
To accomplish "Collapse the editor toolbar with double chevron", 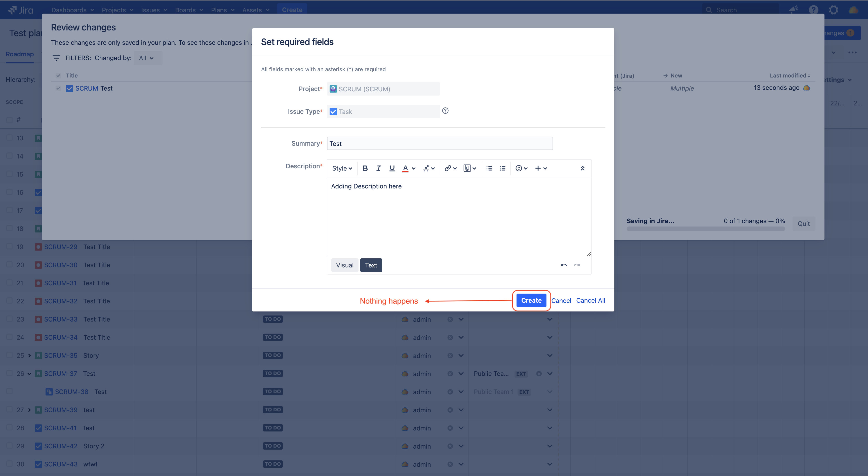I will (x=582, y=168).
